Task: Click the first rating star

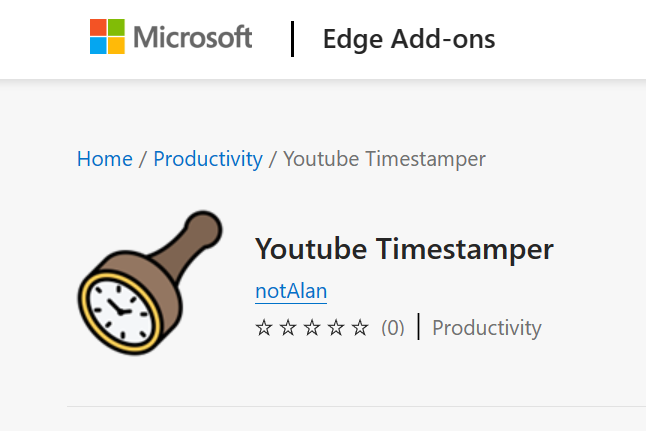Action: (264, 328)
